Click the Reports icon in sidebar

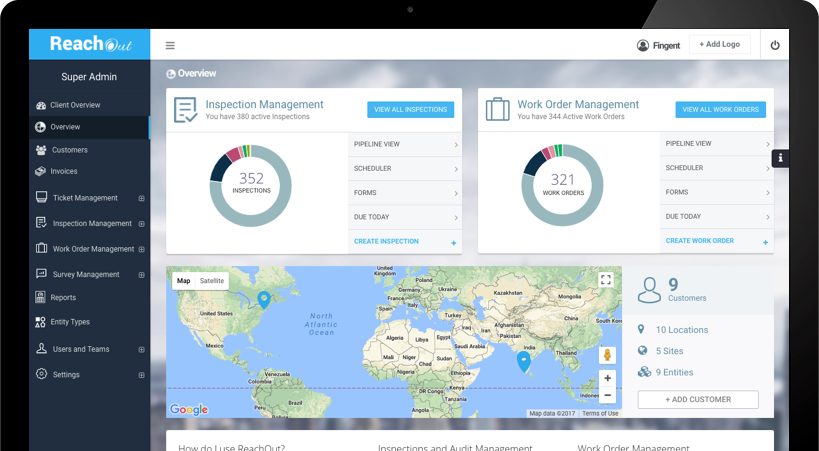point(40,297)
